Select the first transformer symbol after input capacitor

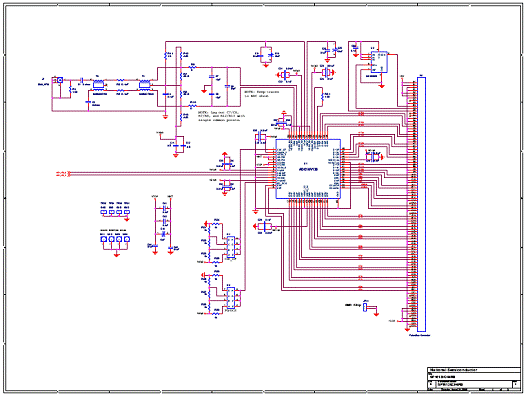tap(99, 85)
